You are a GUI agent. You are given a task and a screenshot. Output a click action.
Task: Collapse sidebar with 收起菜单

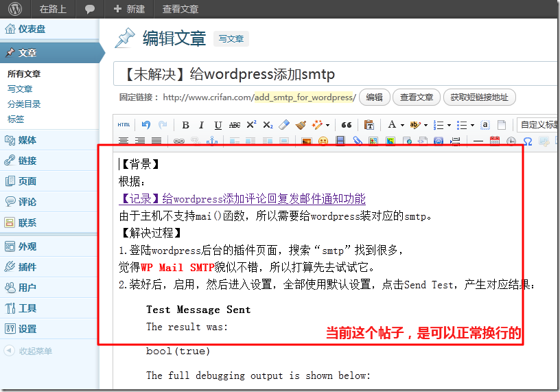[x=28, y=351]
